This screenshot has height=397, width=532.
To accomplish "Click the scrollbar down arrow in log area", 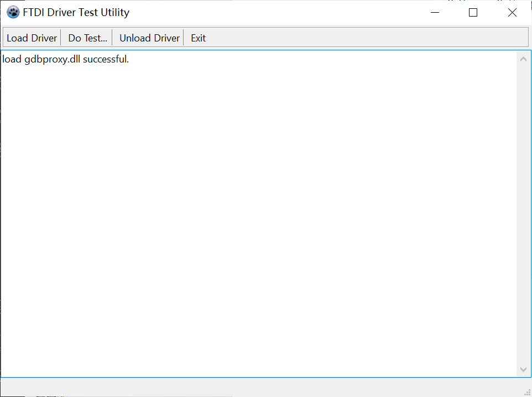I will [x=523, y=369].
